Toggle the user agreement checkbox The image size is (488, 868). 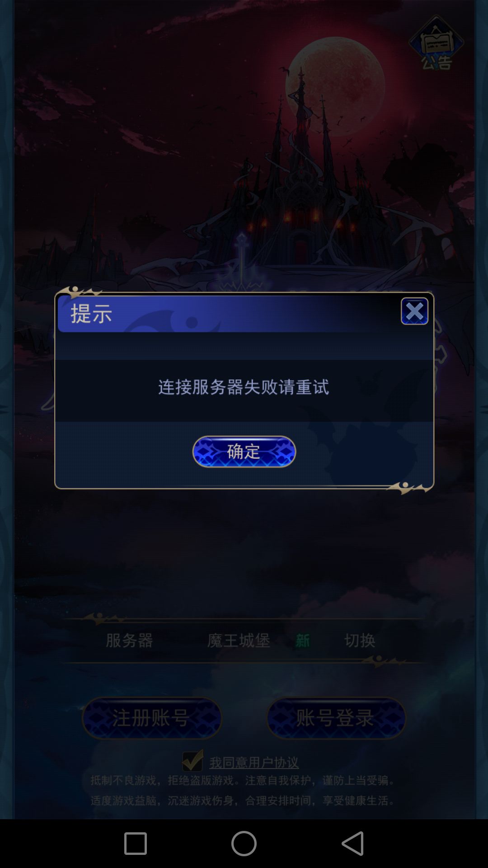click(192, 761)
